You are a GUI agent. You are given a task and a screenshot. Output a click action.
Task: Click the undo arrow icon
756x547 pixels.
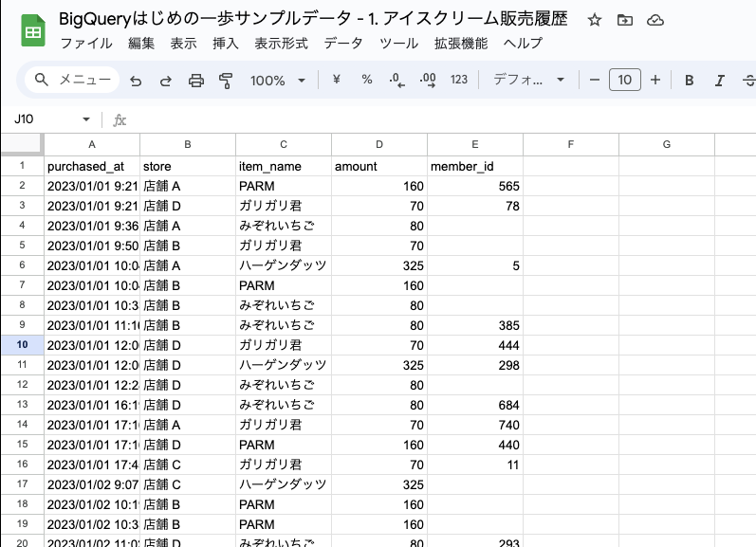point(136,81)
